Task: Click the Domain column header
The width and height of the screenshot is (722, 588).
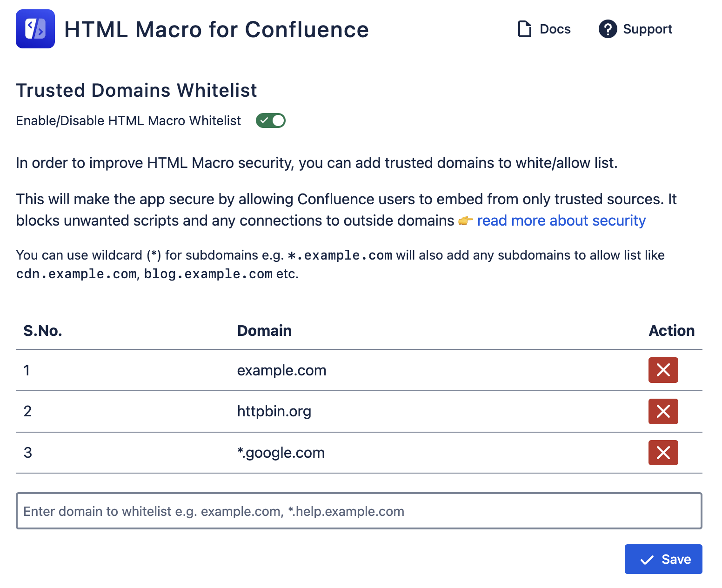Action: tap(264, 330)
